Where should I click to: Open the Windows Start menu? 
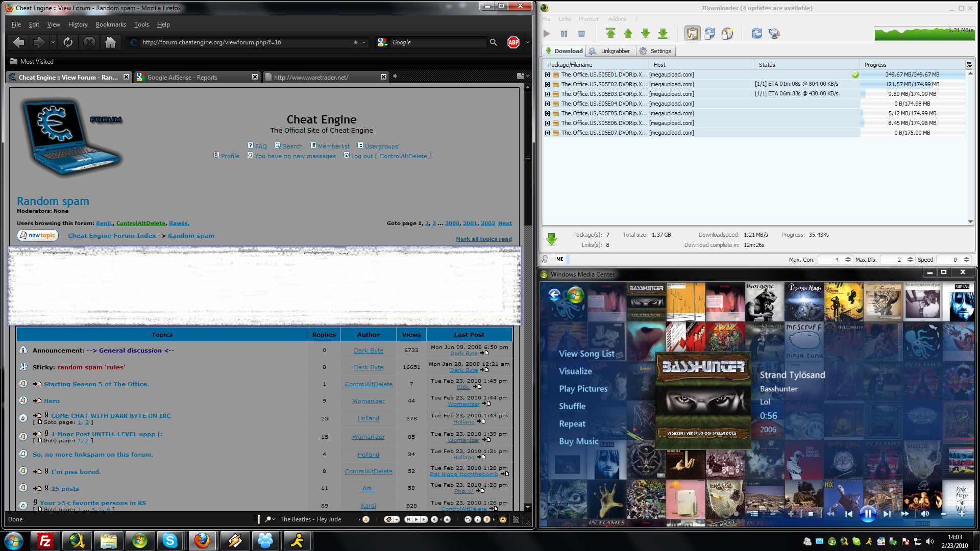[x=14, y=540]
